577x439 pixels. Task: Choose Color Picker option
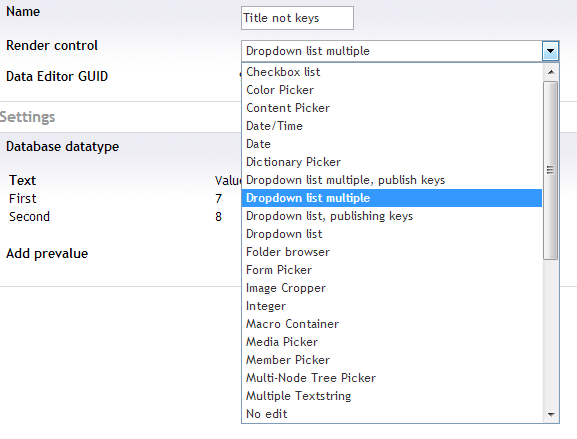(392, 90)
